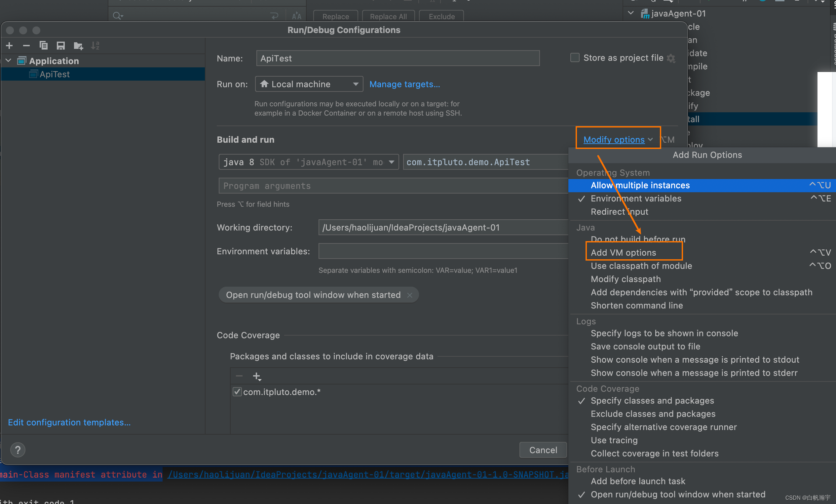Click the gear icon beside Store as project file
Image resolution: width=836 pixels, height=504 pixels.
click(x=671, y=58)
